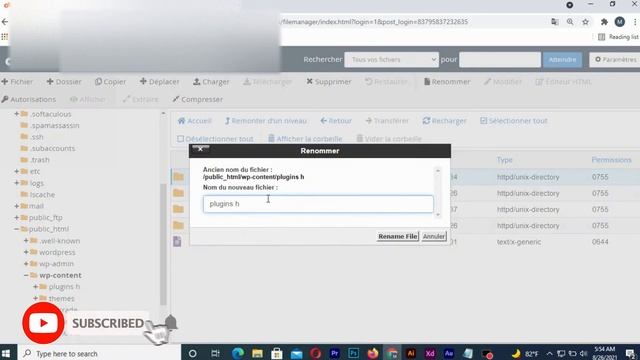This screenshot has height=360, width=640.
Task: Click Charger upload button
Action: pyautogui.click(x=211, y=82)
